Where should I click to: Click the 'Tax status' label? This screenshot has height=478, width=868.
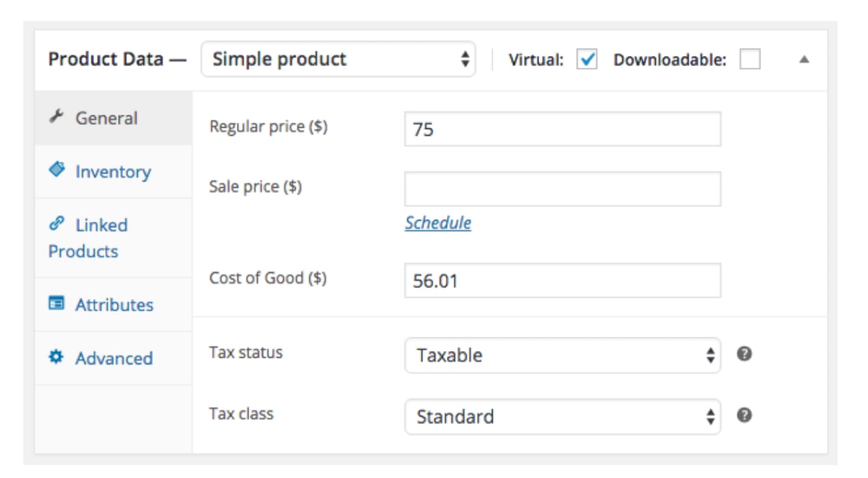pos(246,352)
